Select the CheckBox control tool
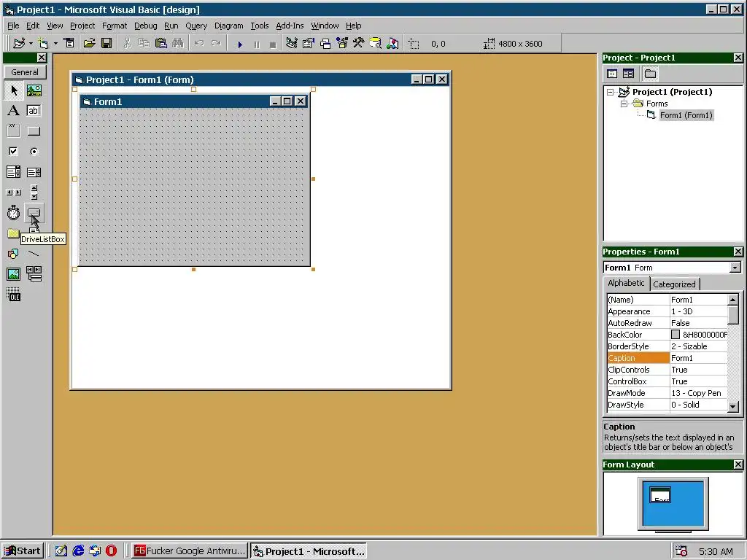This screenshot has width=747, height=560. pyautogui.click(x=14, y=152)
